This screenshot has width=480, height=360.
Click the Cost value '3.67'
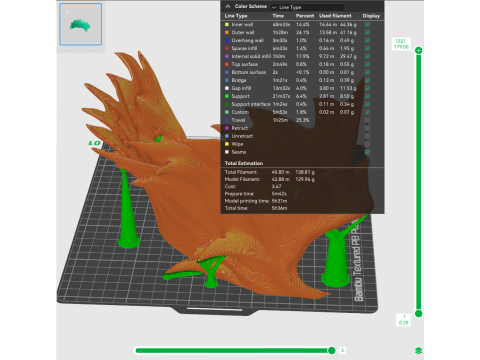[x=276, y=187]
